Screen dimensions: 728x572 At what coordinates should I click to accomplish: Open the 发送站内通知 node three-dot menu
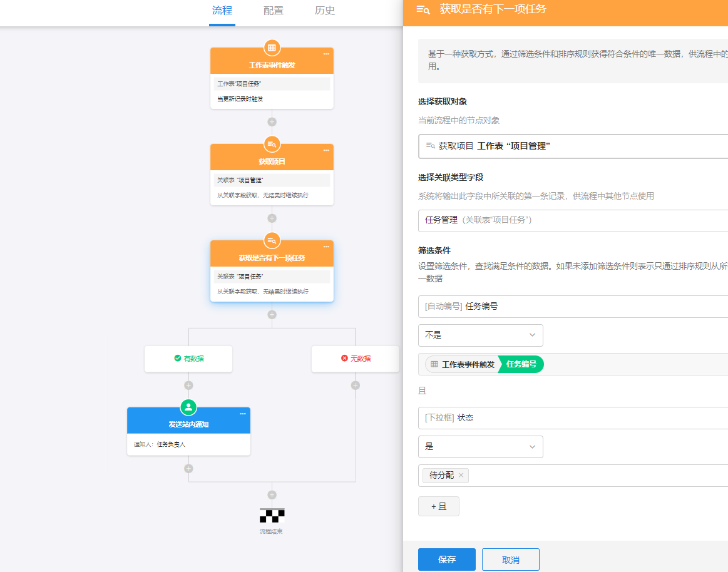[243, 414]
